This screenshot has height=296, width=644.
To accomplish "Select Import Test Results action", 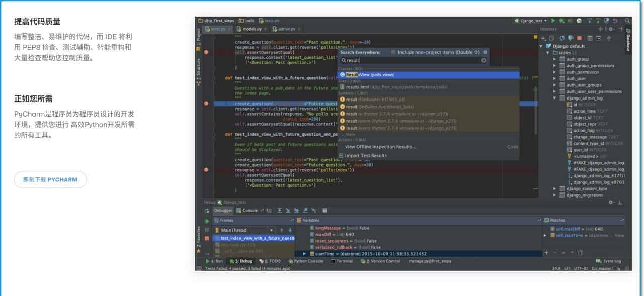I will (362, 156).
